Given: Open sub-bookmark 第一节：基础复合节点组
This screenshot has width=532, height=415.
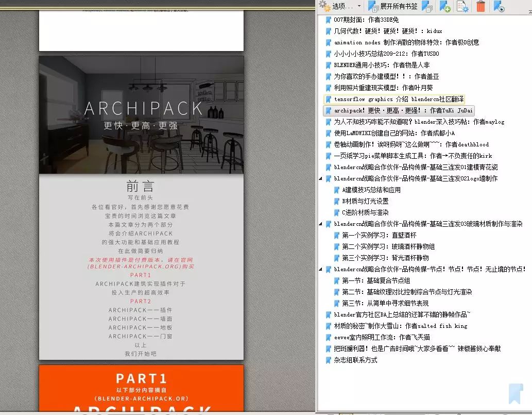Looking at the screenshot, I should (376, 280).
